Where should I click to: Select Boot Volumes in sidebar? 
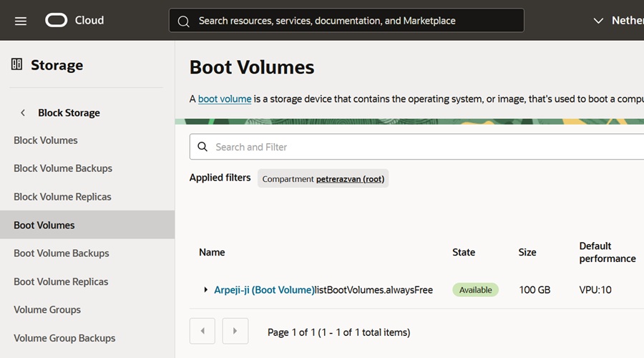pos(87,225)
